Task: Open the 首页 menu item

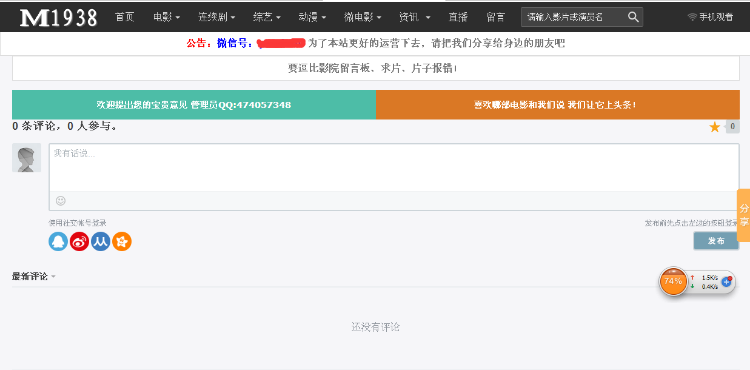Action: 125,17
